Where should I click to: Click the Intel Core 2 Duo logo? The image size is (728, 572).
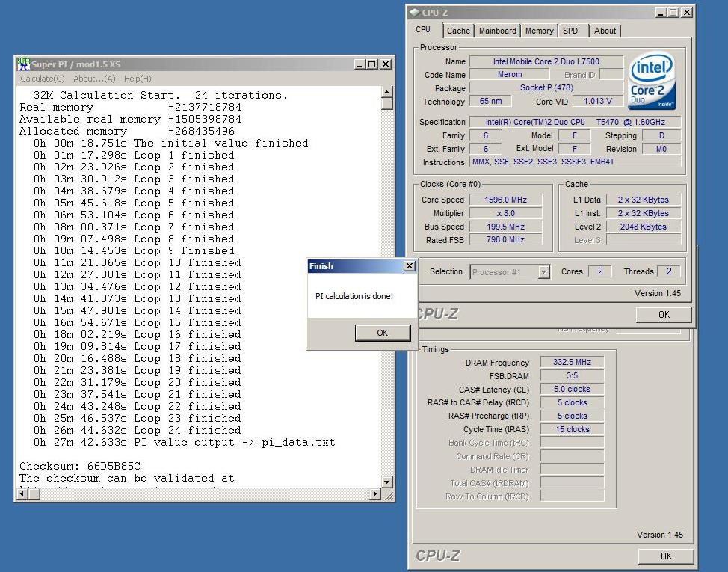(652, 80)
